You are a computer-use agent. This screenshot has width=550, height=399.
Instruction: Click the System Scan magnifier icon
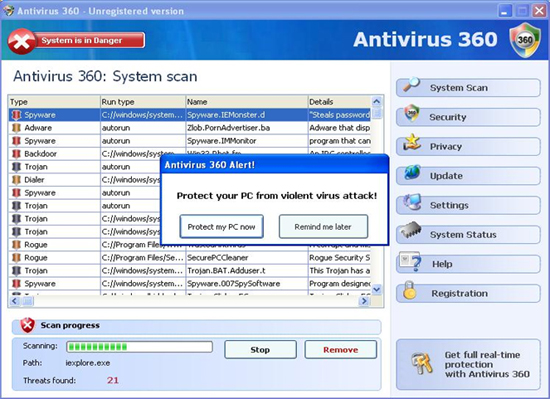(x=411, y=84)
